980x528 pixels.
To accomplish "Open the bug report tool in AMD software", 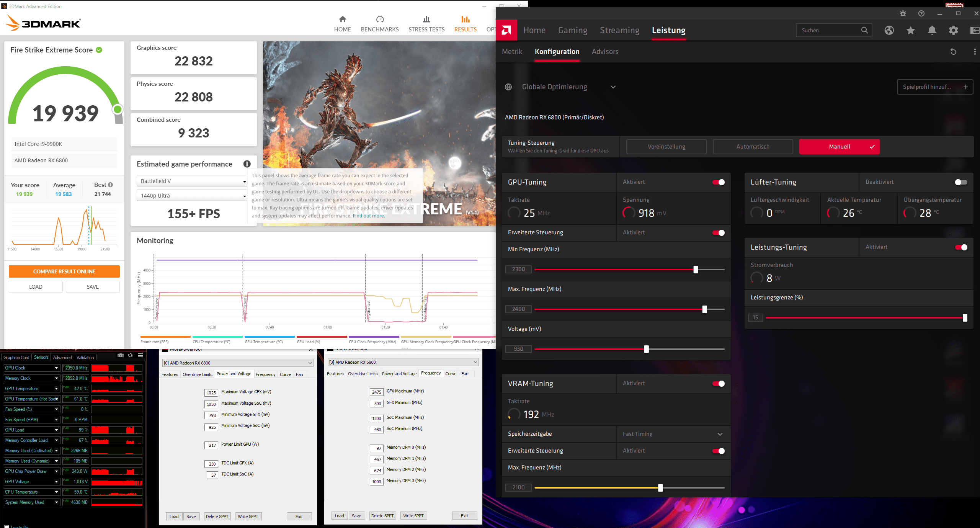I will coord(903,13).
